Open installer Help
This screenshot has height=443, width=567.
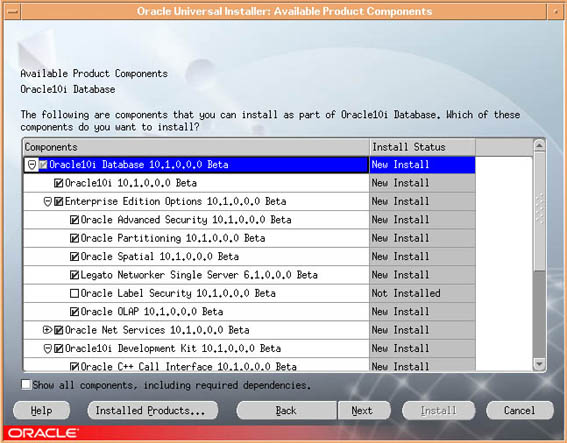(41, 410)
